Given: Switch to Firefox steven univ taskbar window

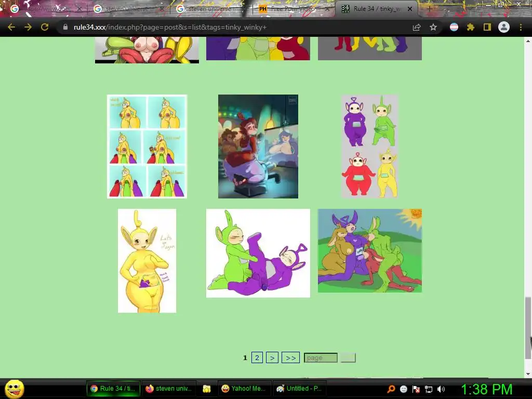Looking at the screenshot, I should click(169, 389).
